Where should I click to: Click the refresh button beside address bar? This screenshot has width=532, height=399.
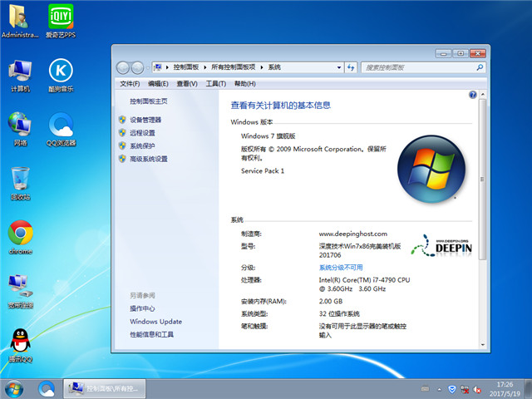pyautogui.click(x=351, y=67)
